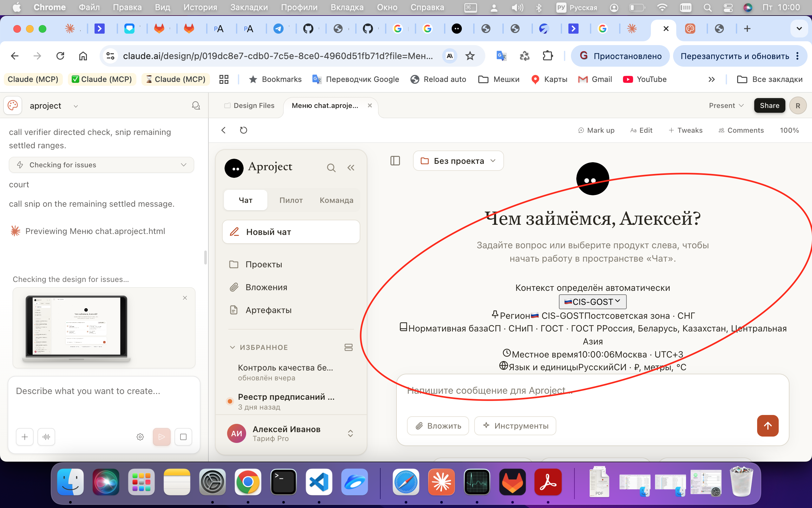Open prompt settings gear icon
812x508 pixels.
click(140, 437)
